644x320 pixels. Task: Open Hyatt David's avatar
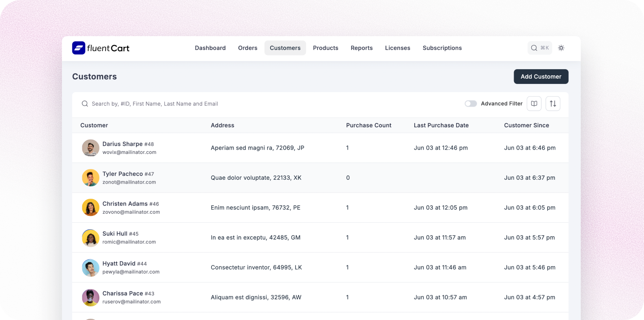pyautogui.click(x=91, y=268)
